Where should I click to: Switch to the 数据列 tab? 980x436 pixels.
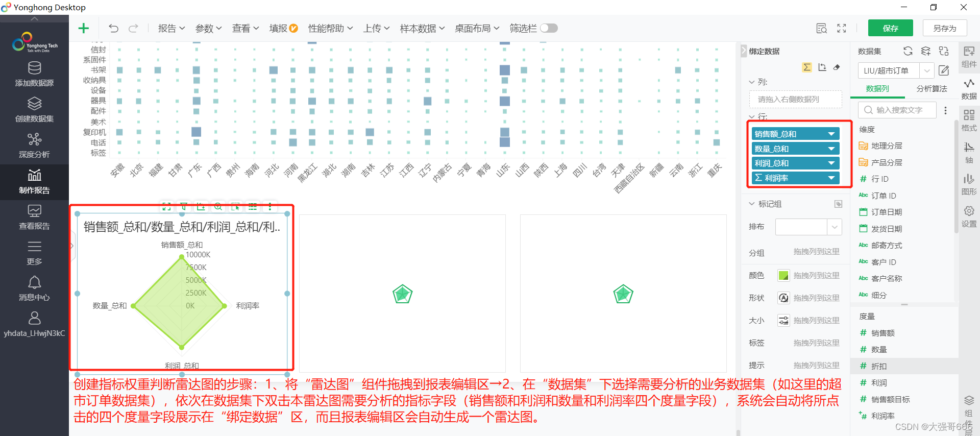877,89
